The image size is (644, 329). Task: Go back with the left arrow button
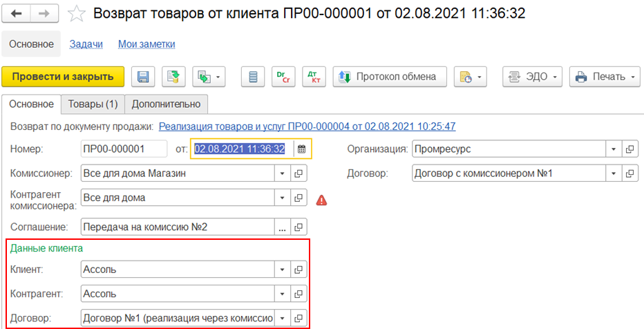point(17,14)
